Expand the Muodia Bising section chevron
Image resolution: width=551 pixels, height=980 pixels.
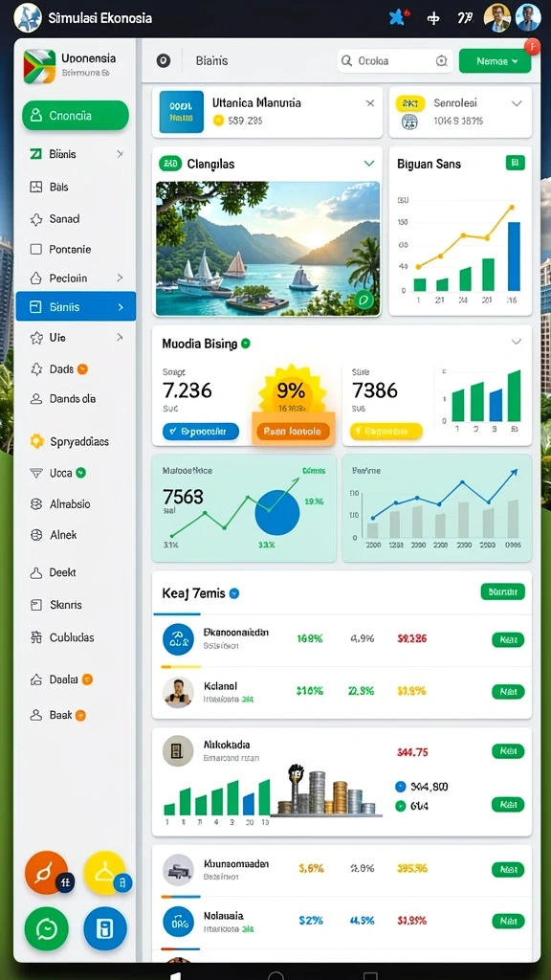coord(517,342)
